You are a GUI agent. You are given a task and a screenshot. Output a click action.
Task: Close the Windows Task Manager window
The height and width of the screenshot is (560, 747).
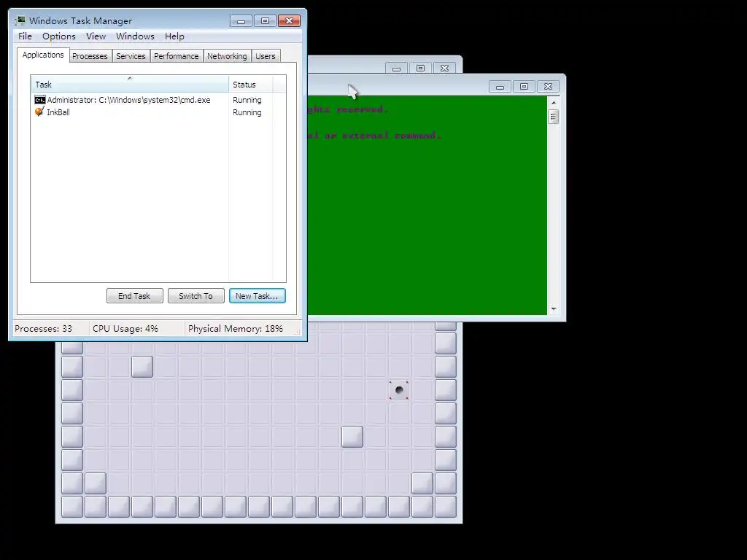289,21
